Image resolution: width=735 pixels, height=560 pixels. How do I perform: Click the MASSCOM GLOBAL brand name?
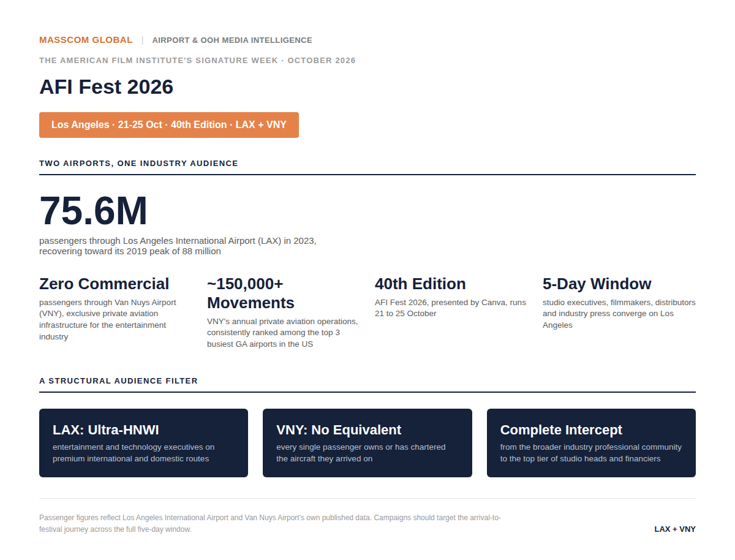click(86, 40)
